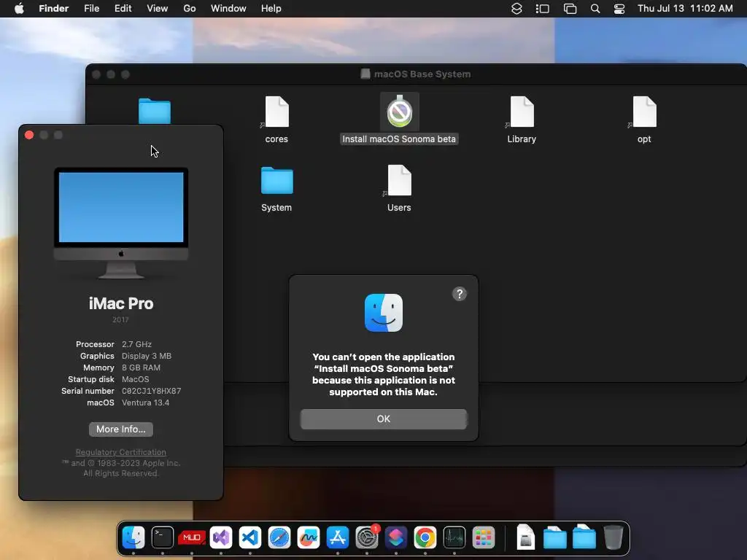747x560 pixels.
Task: Open the Regulatory Certification link
Action: point(121,452)
